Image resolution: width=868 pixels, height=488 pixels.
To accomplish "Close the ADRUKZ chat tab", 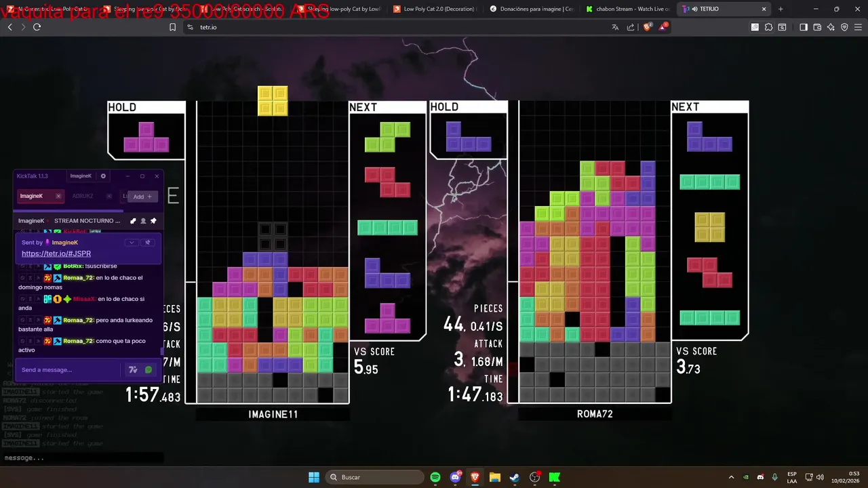I will coord(109,197).
